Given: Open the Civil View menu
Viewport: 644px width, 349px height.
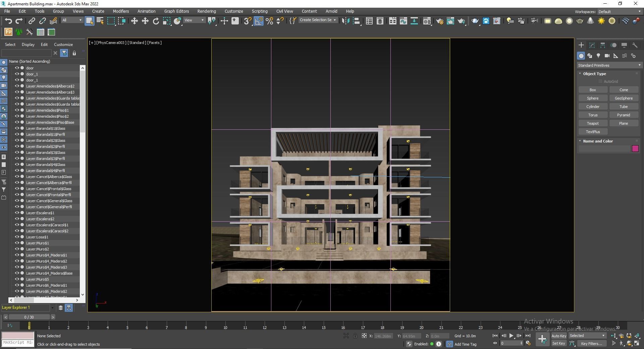Looking at the screenshot, I should (284, 11).
